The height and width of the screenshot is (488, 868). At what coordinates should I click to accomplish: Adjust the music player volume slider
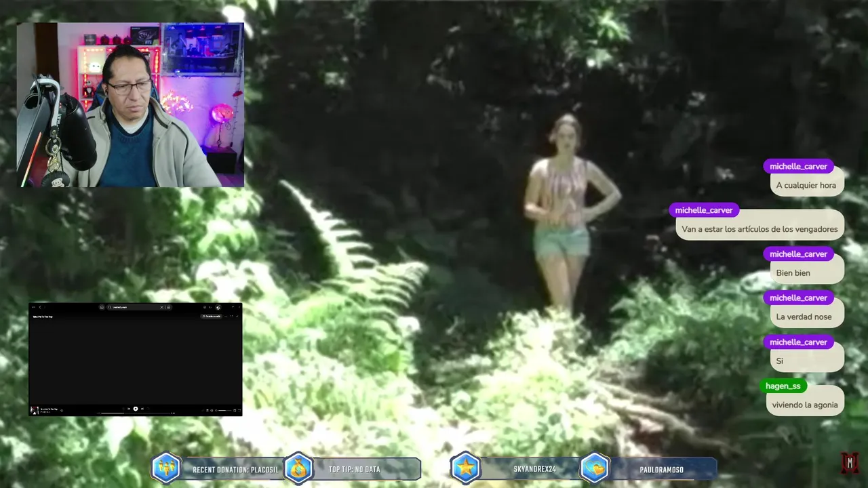pos(224,410)
